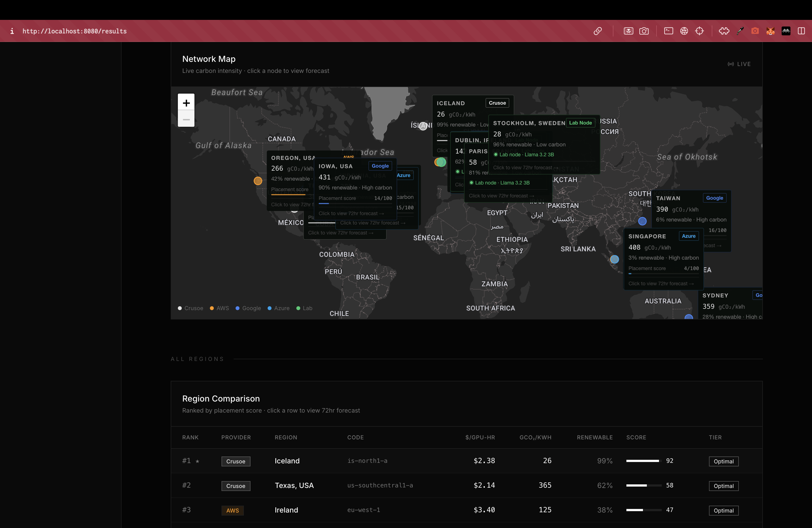This screenshot has width=812, height=528.
Task: Open the terminal console icon
Action: pos(668,31)
